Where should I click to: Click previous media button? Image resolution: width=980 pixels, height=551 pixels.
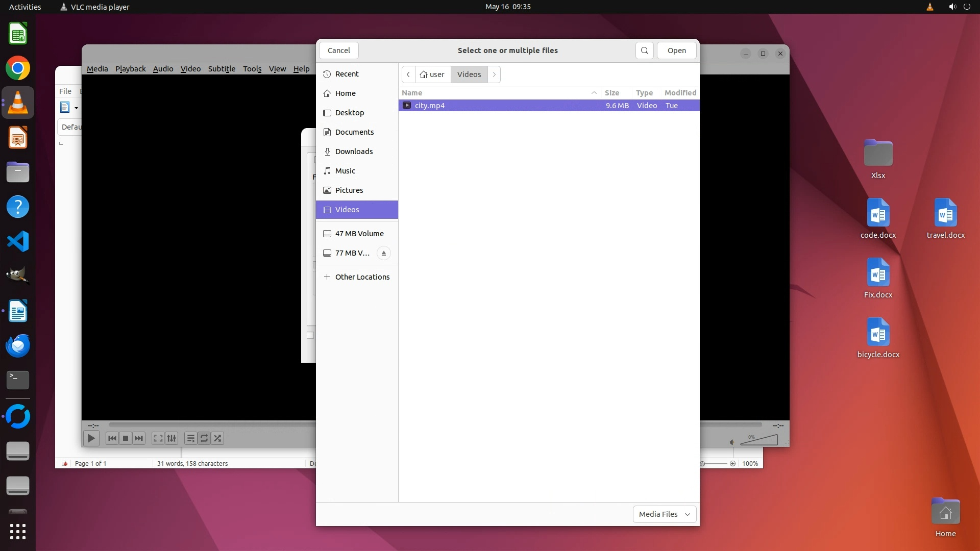(112, 438)
